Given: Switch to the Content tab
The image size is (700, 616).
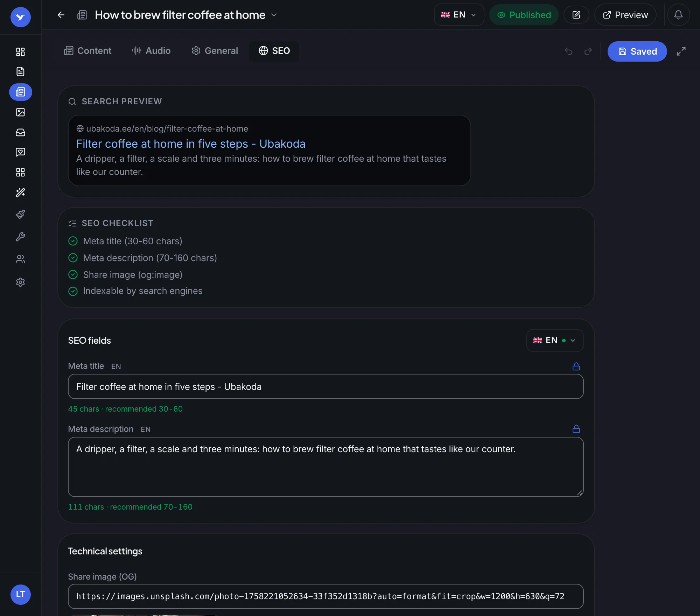Looking at the screenshot, I should click(x=87, y=51).
